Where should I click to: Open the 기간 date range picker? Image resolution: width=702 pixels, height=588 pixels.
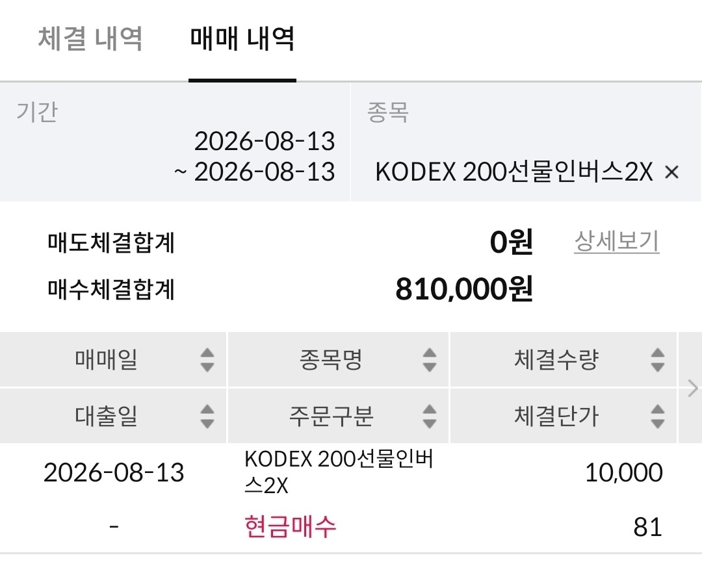(x=175, y=142)
